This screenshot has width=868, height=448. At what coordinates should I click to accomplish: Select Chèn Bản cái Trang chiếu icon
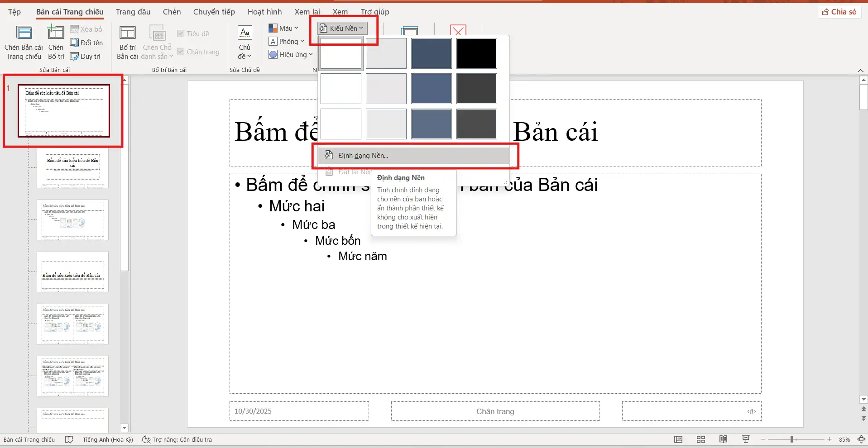[23, 42]
